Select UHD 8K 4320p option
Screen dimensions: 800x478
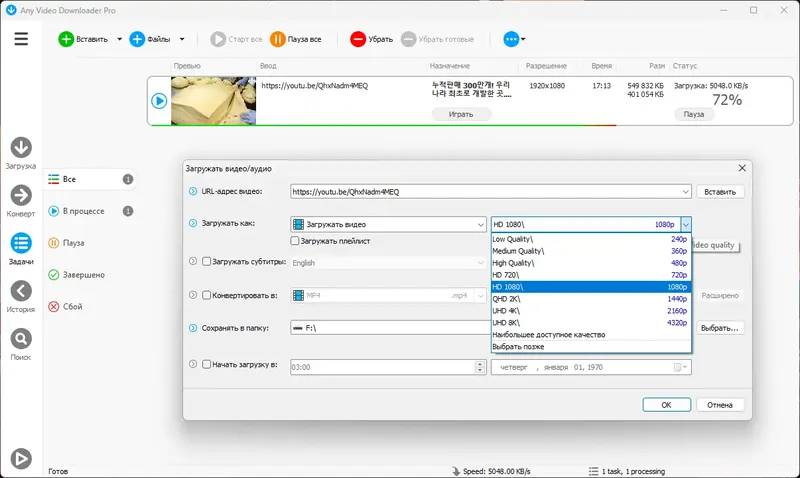point(590,322)
